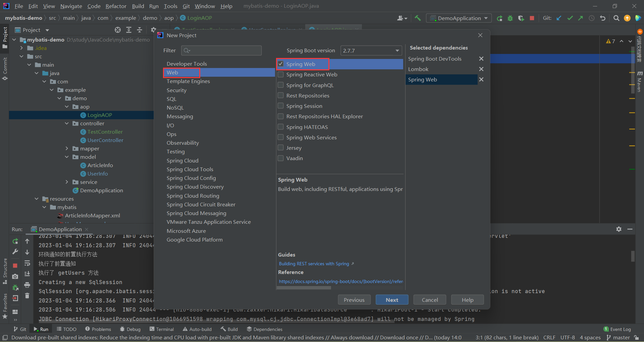644x342 pixels.
Task: Open DemoApplication run configuration dropdown
Action: [459, 18]
